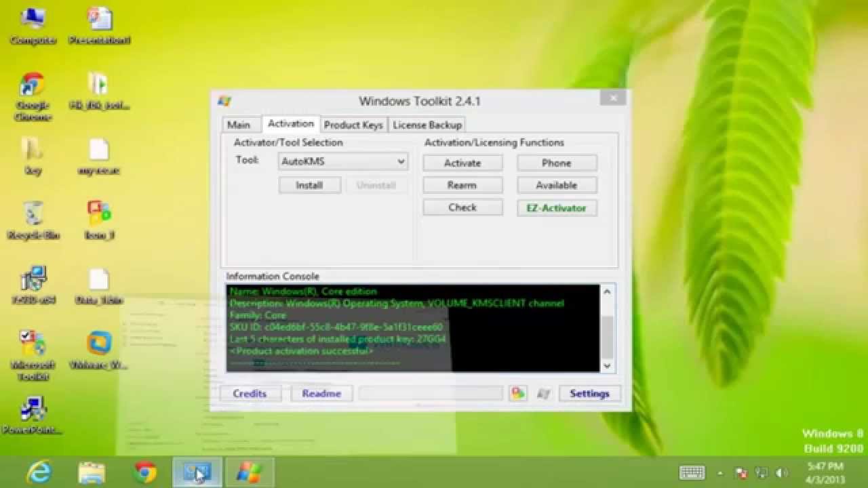The height and width of the screenshot is (488, 868).
Task: Click the Install button
Action: 309,185
